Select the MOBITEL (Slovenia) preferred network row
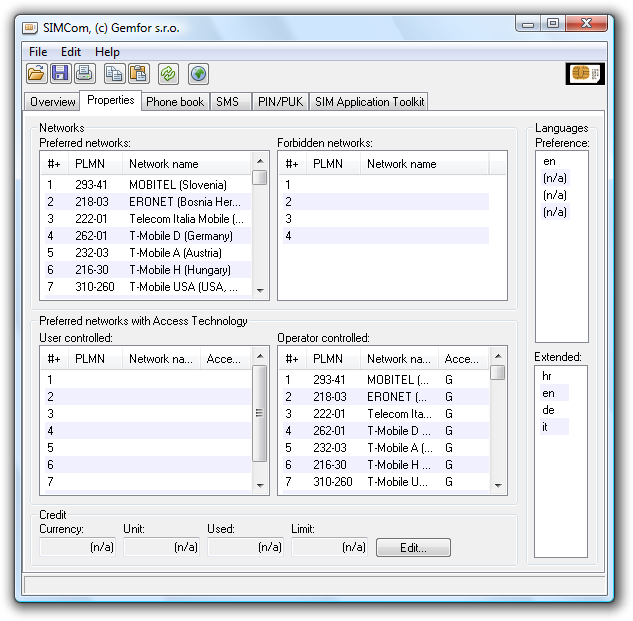 (150, 185)
